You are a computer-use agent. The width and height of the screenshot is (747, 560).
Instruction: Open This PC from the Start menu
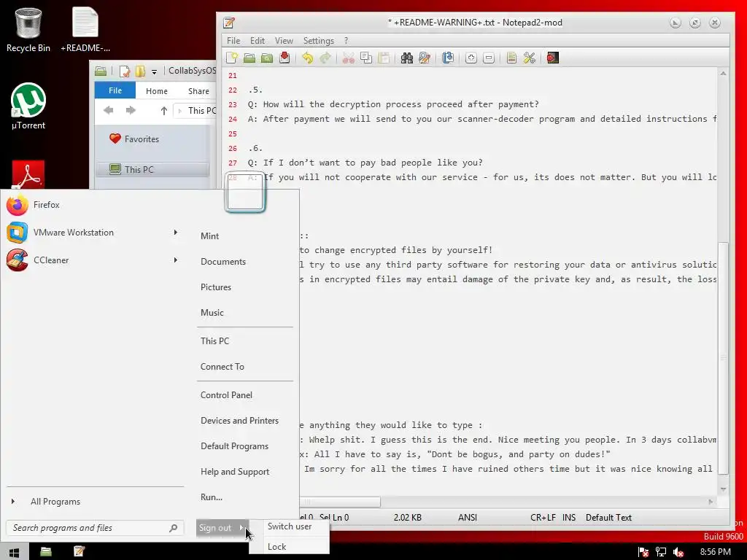pos(215,341)
